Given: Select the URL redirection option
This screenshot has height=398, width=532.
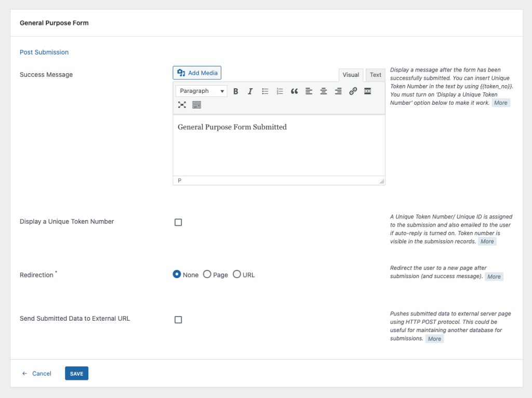Looking at the screenshot, I should [237, 275].
